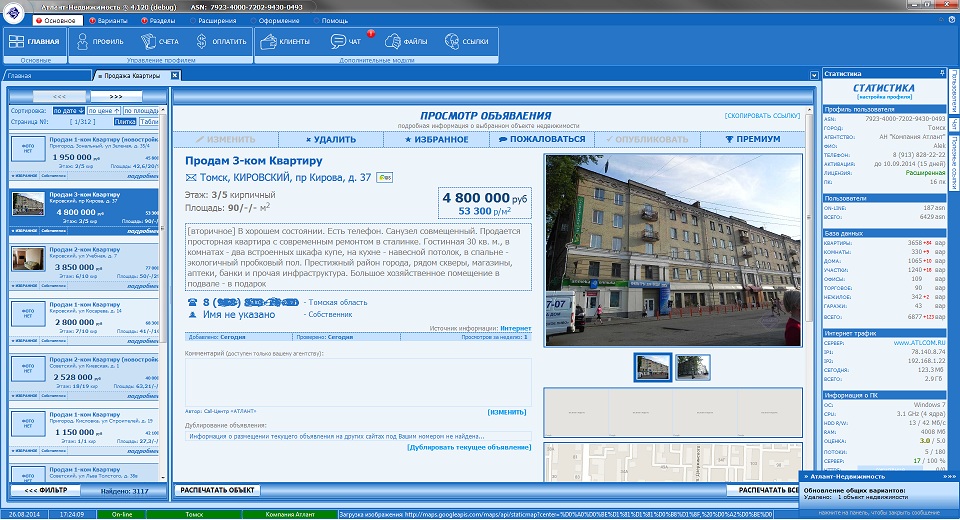This screenshot has height=520, width=960.
Task: Click Пожаловаться to report listing
Action: coord(542,140)
